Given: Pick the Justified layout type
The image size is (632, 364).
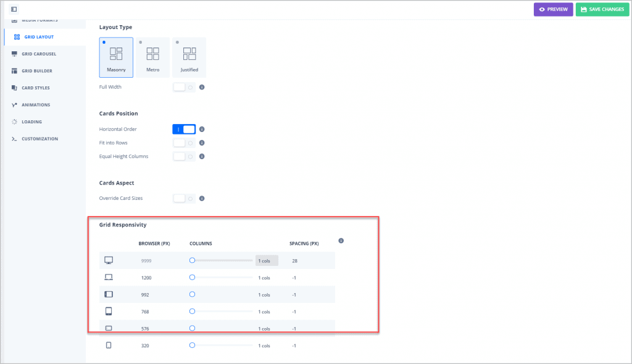Looking at the screenshot, I should [189, 57].
